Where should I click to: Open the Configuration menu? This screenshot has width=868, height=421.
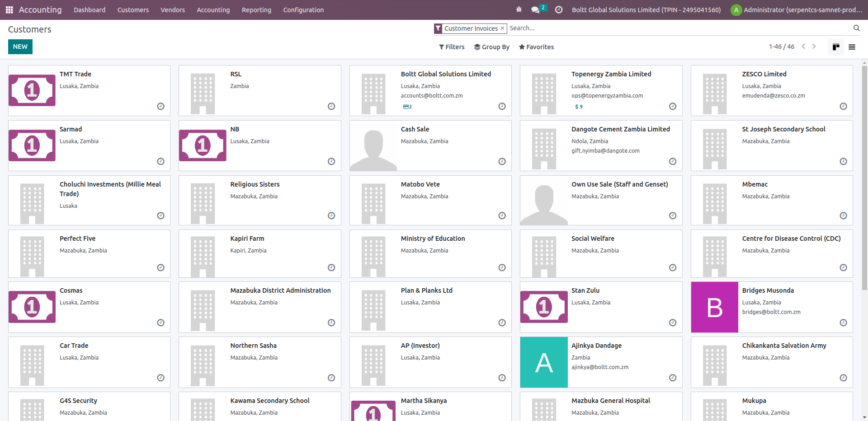[303, 9]
